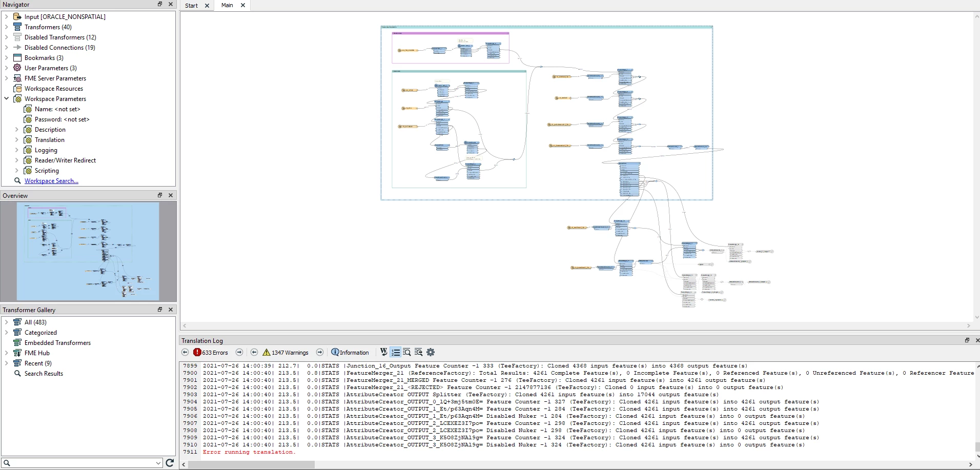Image resolution: width=980 pixels, height=470 pixels.
Task: Expand the Bookmarks (3) node
Action: click(x=6, y=57)
